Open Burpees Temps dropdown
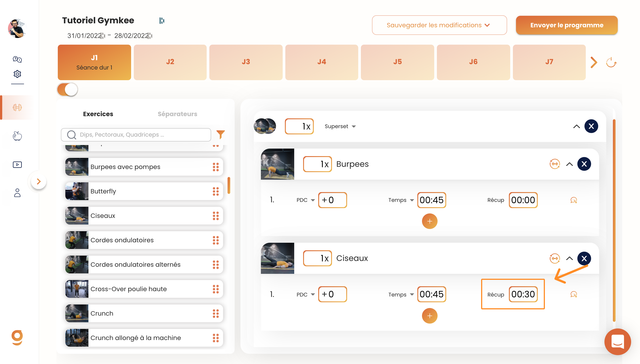This screenshot has width=640, height=364. pyautogui.click(x=401, y=200)
